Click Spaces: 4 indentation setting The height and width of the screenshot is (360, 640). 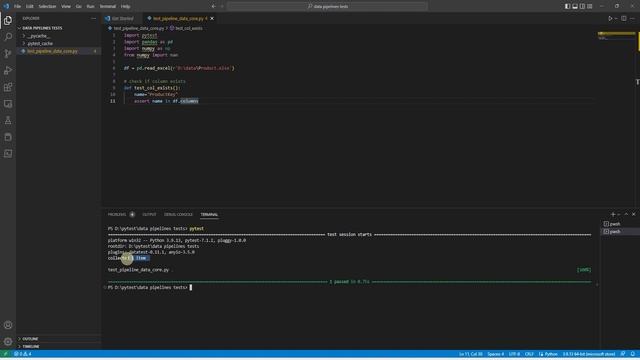tap(496, 354)
